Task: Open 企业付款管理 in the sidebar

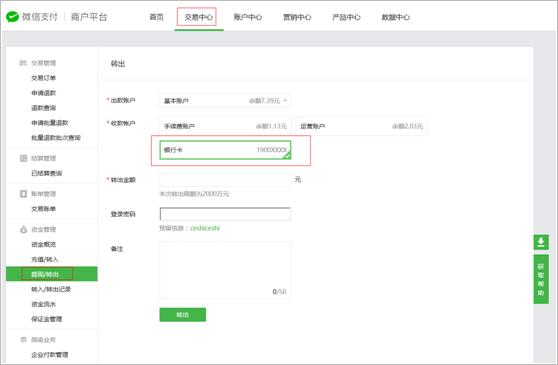Action: (50, 355)
